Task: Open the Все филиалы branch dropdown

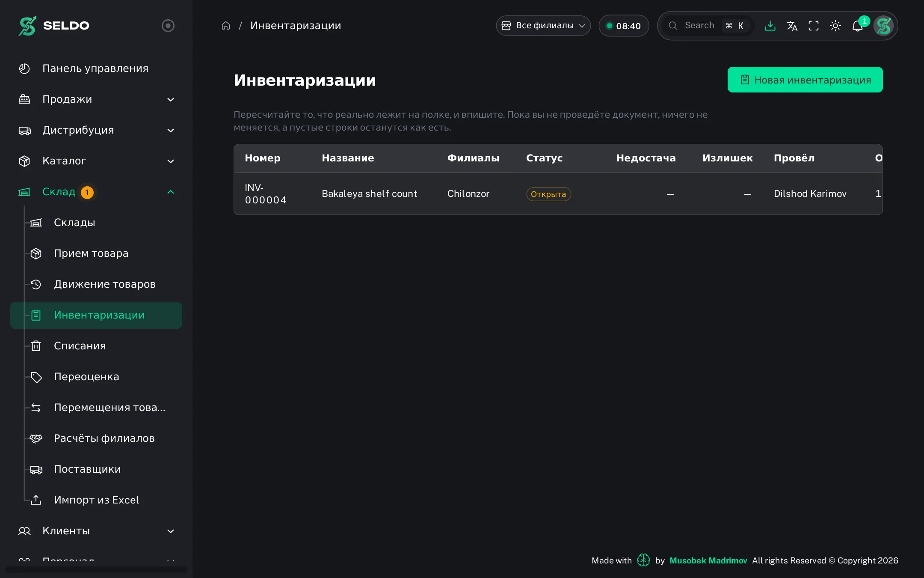Action: point(543,26)
